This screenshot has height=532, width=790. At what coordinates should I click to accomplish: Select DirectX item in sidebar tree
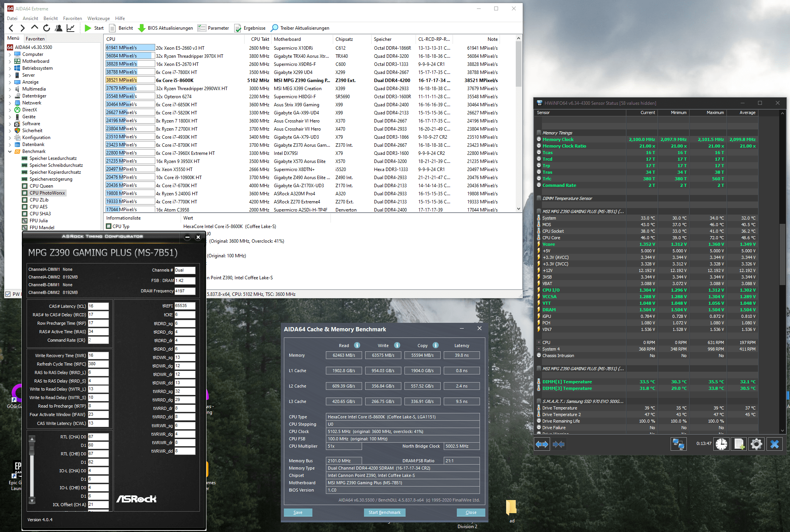pos(30,110)
